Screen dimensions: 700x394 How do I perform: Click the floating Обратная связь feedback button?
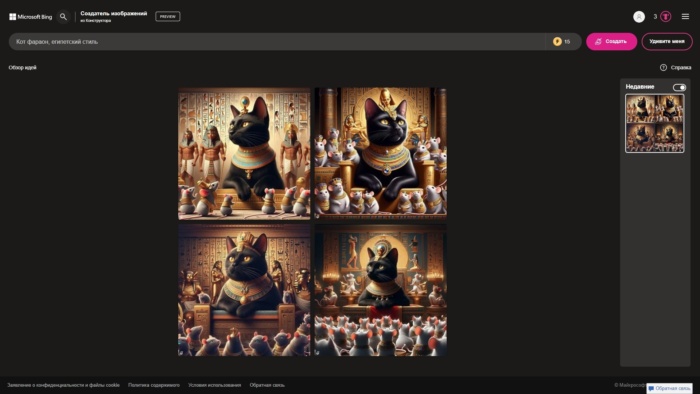(x=669, y=388)
